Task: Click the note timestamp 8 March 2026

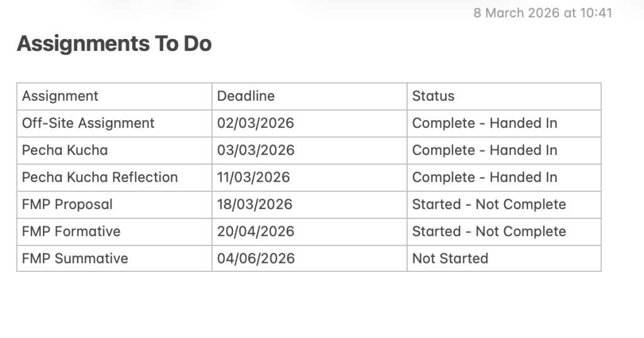Action: (x=542, y=13)
